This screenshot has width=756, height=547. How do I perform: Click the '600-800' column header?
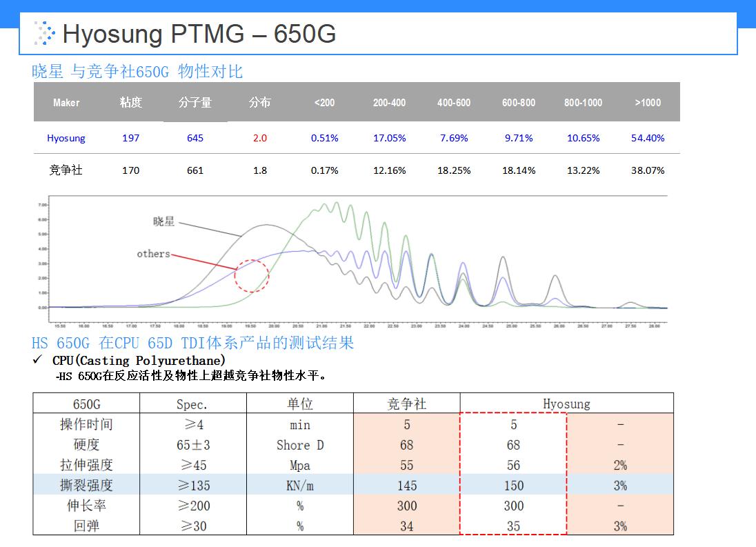click(518, 103)
